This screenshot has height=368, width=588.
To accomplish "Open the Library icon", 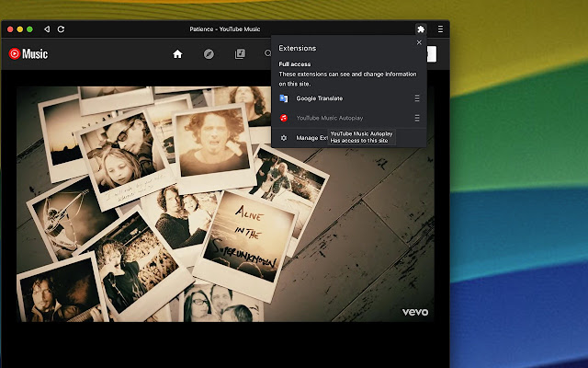I will (240, 54).
